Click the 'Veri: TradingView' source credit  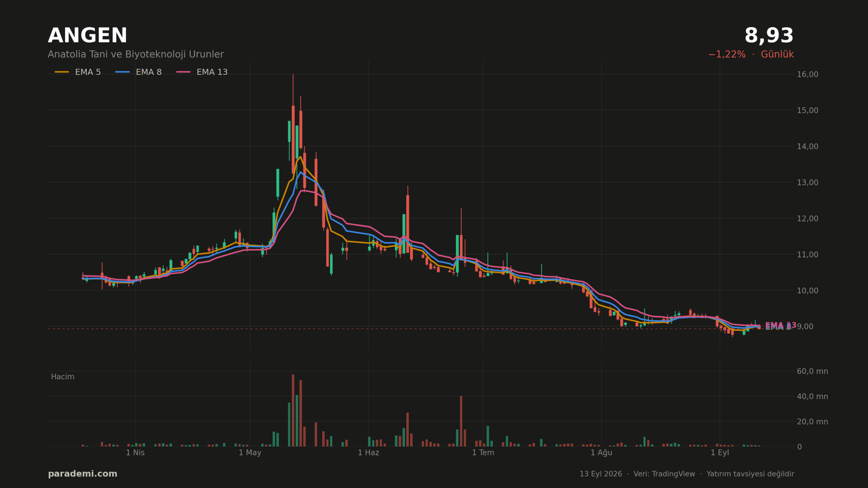pyautogui.click(x=664, y=474)
